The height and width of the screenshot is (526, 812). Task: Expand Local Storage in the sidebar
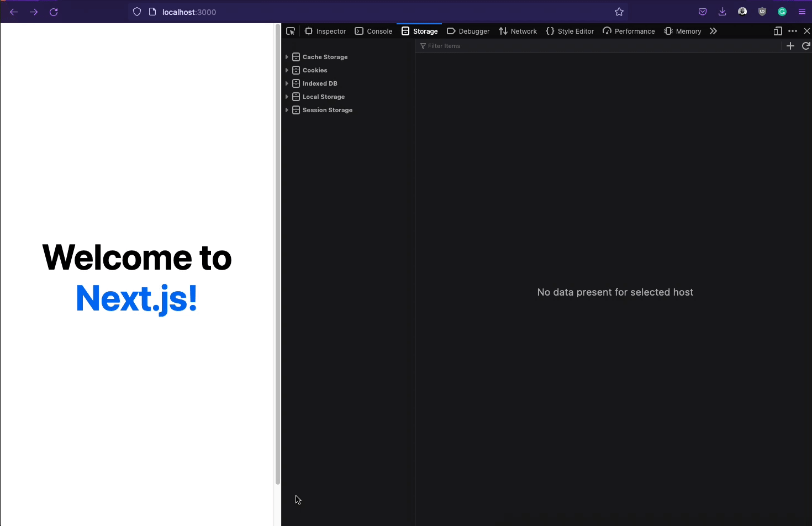tap(286, 97)
